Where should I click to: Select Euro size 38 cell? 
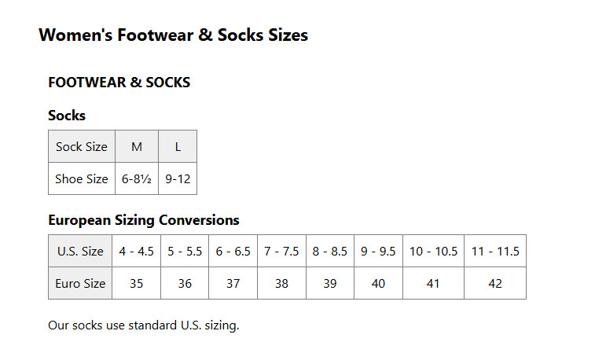(281, 284)
